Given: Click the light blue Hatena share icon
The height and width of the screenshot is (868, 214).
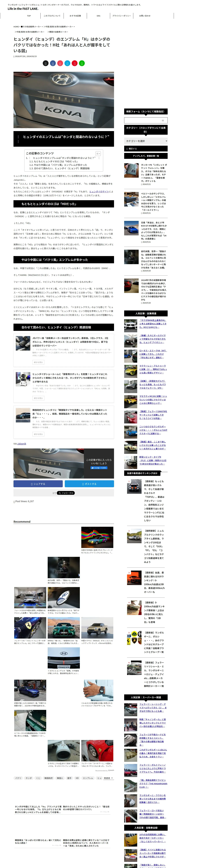Looking at the screenshot, I should 68,63.
